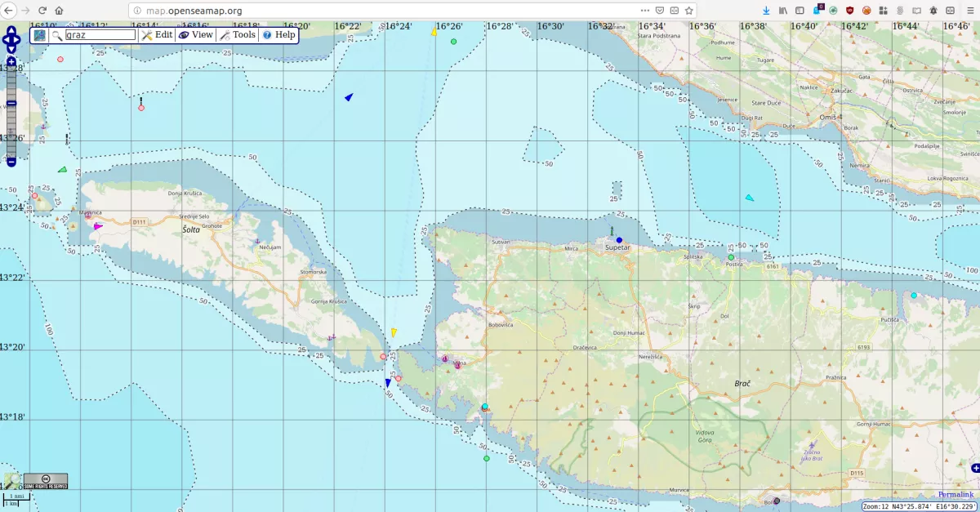
Task: Pan map north with up arrow
Action: point(11,30)
